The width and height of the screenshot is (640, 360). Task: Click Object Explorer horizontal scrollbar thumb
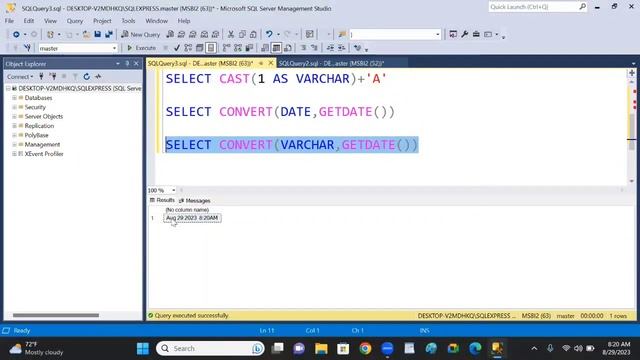coord(56,315)
